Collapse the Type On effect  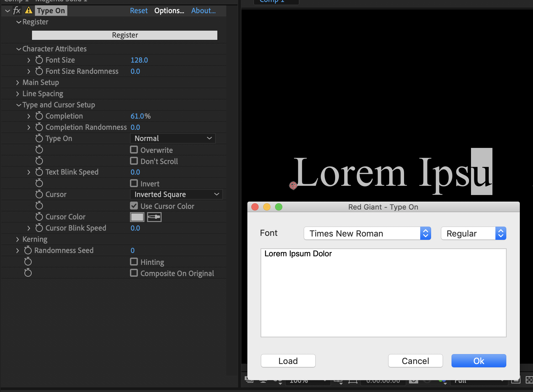click(x=8, y=11)
